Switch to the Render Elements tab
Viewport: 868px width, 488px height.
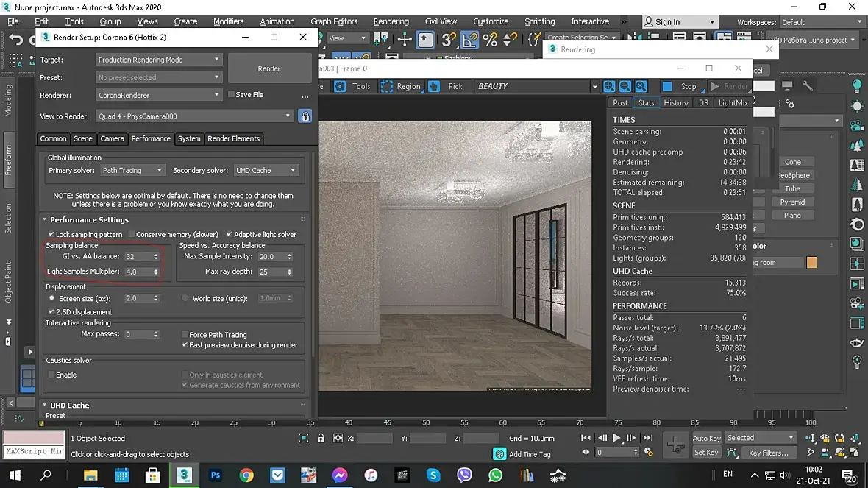click(x=233, y=138)
